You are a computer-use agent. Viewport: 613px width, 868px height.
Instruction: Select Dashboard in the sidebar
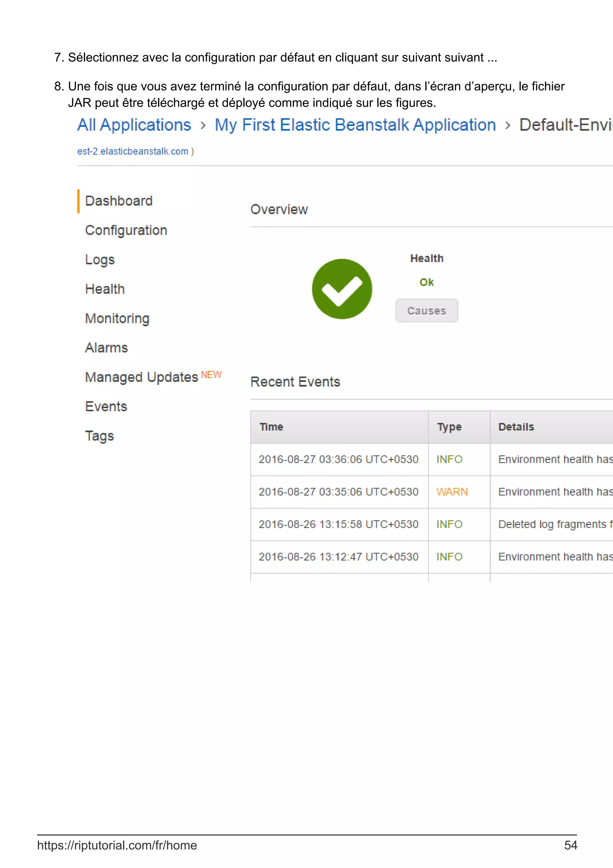click(119, 201)
